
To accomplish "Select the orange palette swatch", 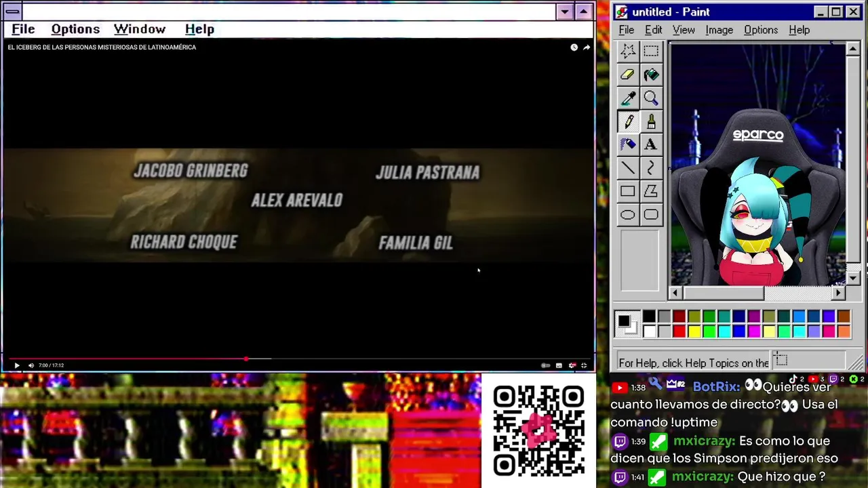I will [844, 331].
